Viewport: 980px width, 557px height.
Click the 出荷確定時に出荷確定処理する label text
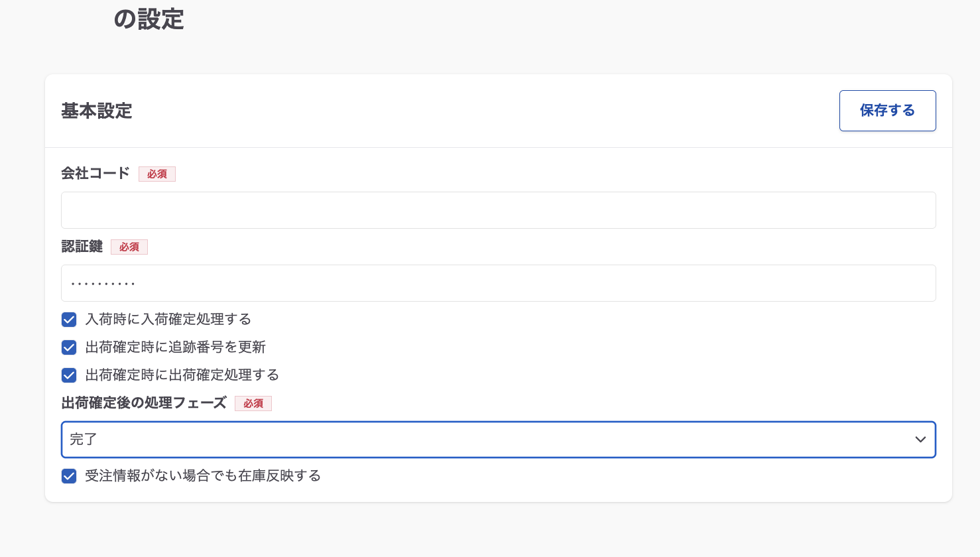pos(182,375)
